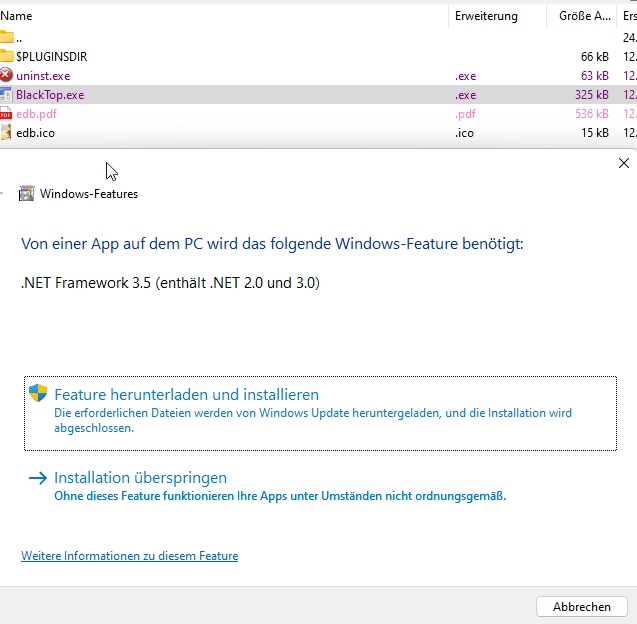Click the 'Die erforderlichen Dateien' description text
Screen dimensions: 637x624
(x=313, y=420)
